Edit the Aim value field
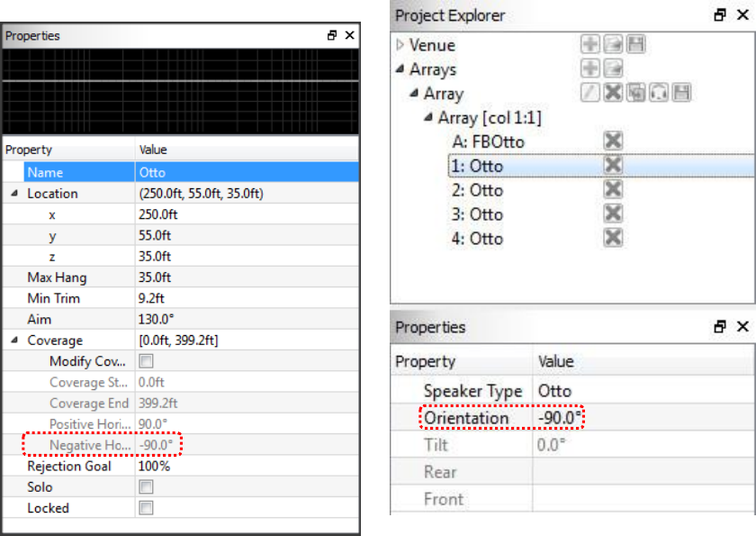Viewport: 756px width, 536px height. tap(243, 320)
